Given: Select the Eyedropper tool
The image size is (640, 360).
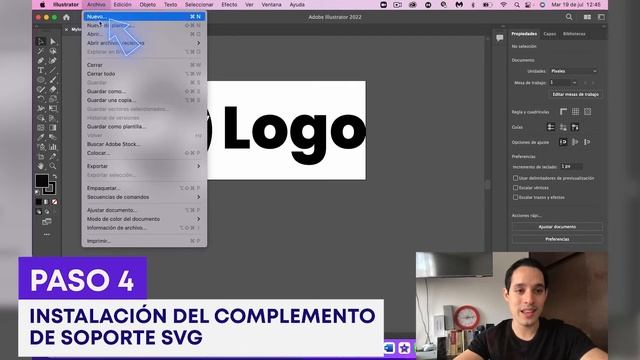Looking at the screenshot, I should tap(41, 138).
